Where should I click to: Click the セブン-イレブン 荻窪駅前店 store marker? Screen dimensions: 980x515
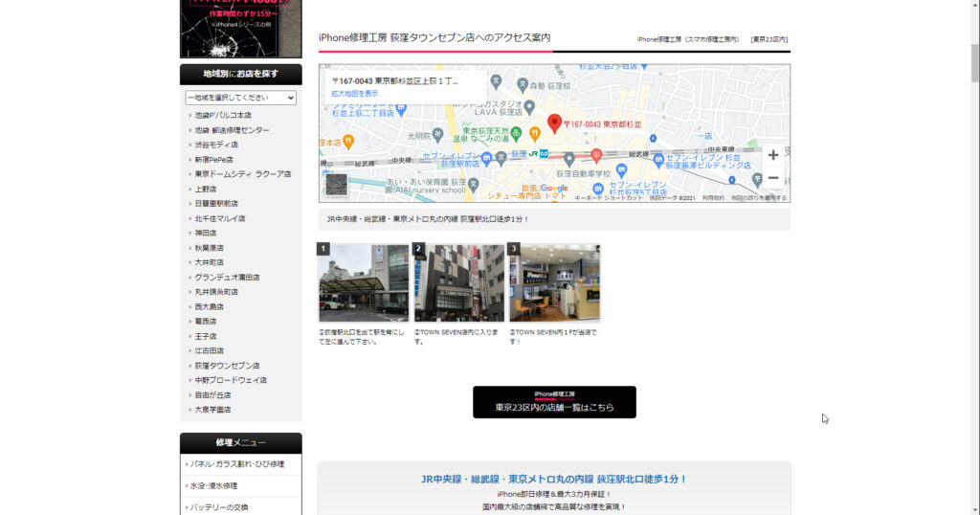click(x=486, y=158)
